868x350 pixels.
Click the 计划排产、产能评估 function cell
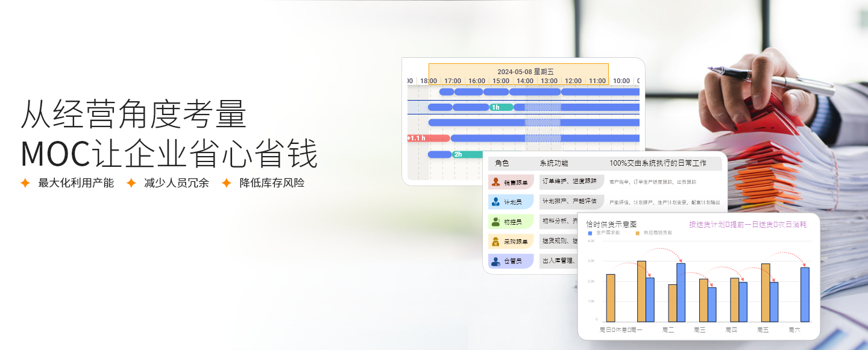[569, 201]
